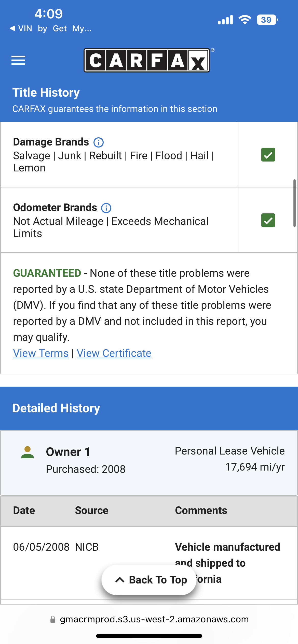Tap the Owner 1 person icon
Image resolution: width=298 pixels, height=644 pixels.
pos(28,452)
